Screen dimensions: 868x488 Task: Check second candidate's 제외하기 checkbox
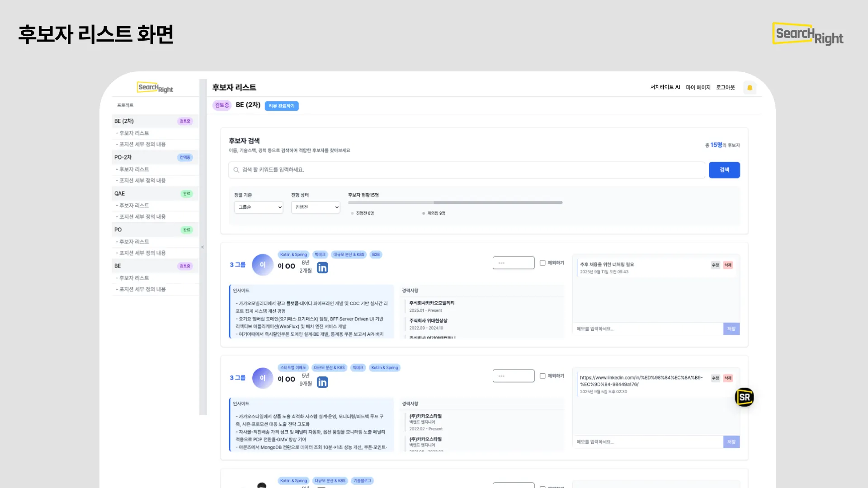[x=542, y=375]
